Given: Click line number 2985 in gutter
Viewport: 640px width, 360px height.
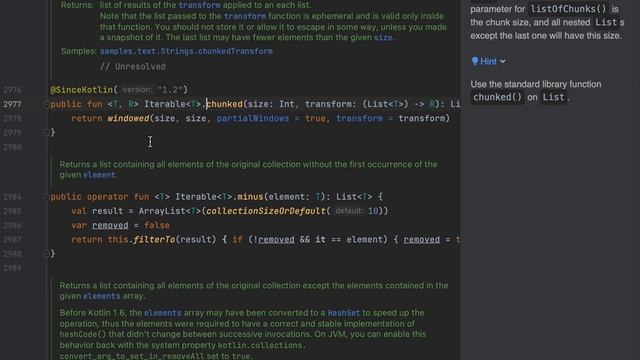Looking at the screenshot, I should click(12, 211).
